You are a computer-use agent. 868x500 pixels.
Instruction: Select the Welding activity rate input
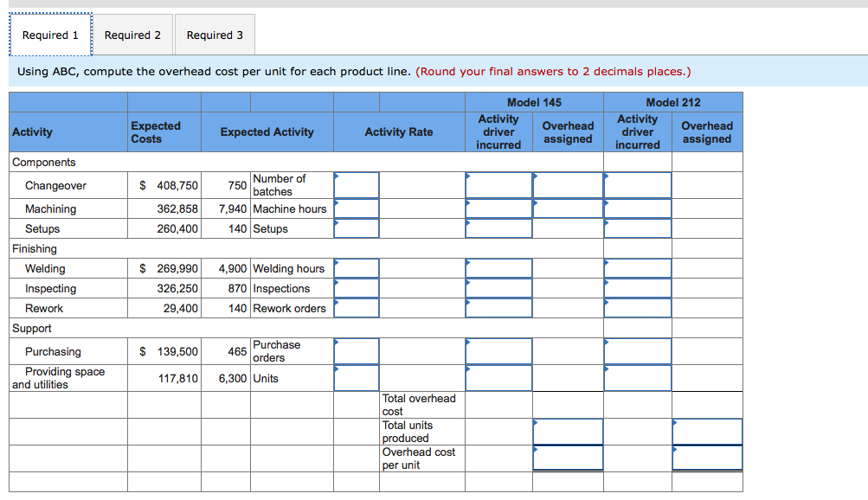357,268
